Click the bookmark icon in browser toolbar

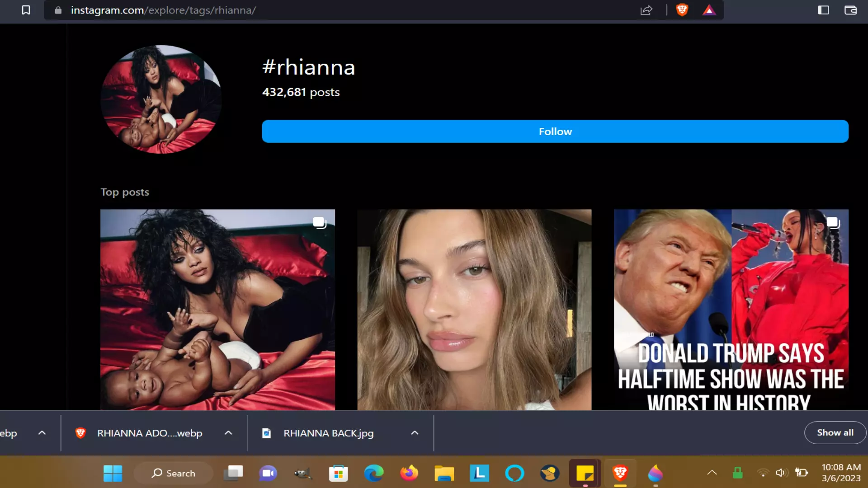pyautogui.click(x=26, y=10)
